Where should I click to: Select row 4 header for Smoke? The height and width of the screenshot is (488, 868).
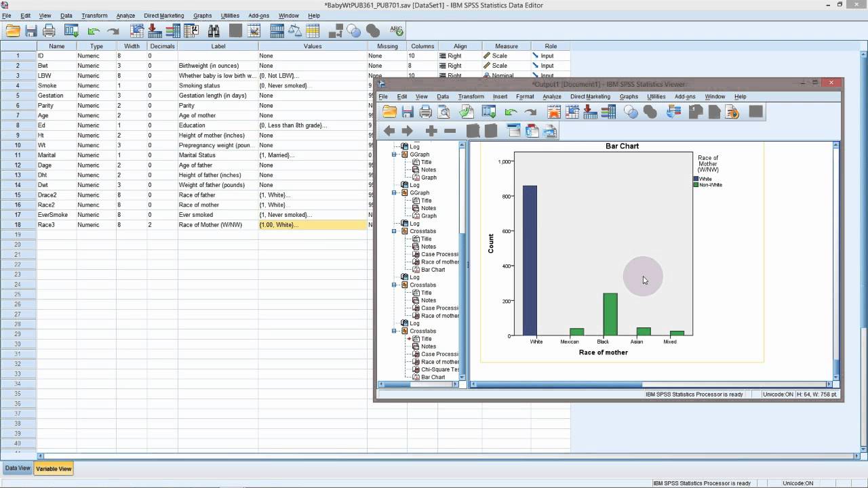pyautogui.click(x=18, y=85)
